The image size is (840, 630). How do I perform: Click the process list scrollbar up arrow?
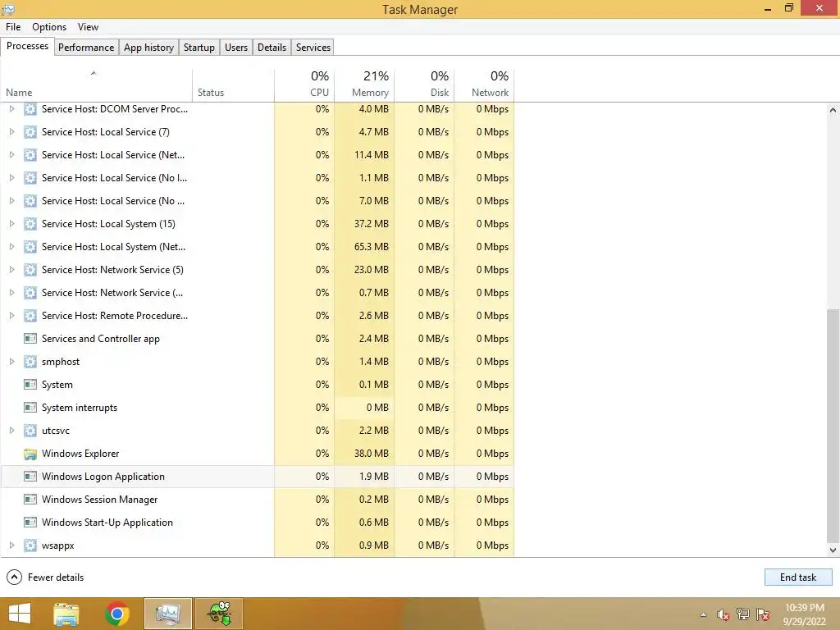[x=833, y=110]
